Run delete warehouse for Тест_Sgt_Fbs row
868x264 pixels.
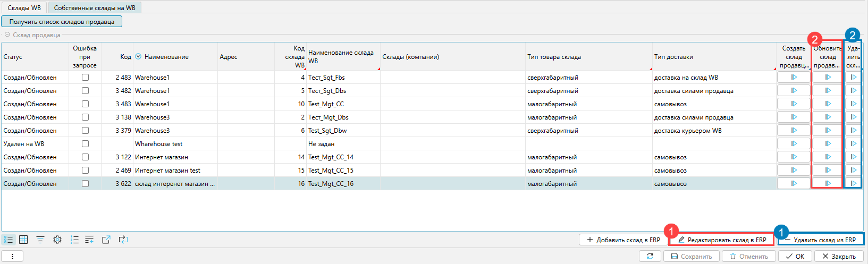(854, 77)
